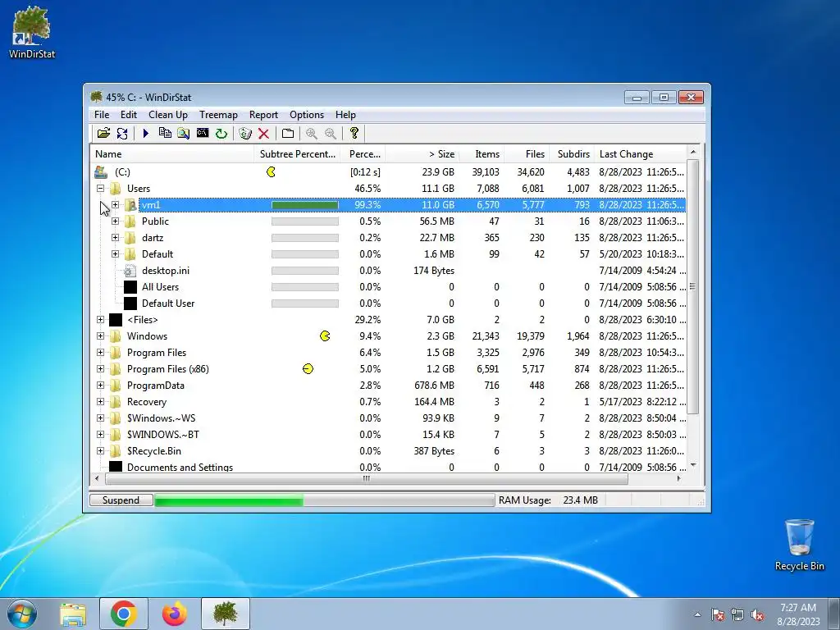The height and width of the screenshot is (630, 840).
Task: Show hidden tray icons arrow
Action: (697, 614)
